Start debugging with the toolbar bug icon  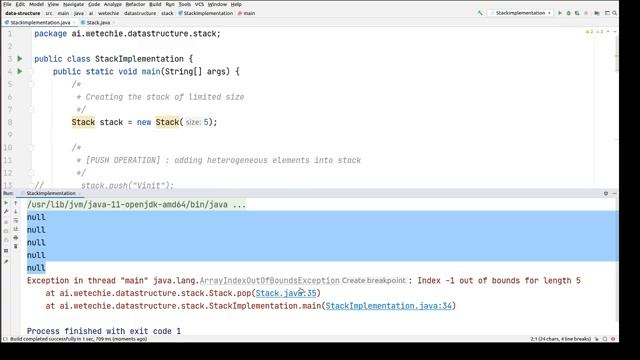click(x=568, y=13)
